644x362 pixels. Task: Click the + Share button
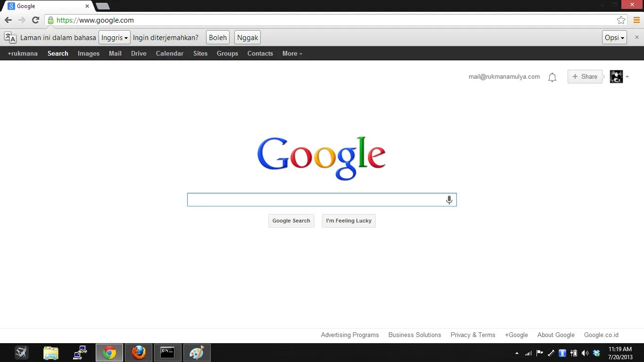point(585,77)
